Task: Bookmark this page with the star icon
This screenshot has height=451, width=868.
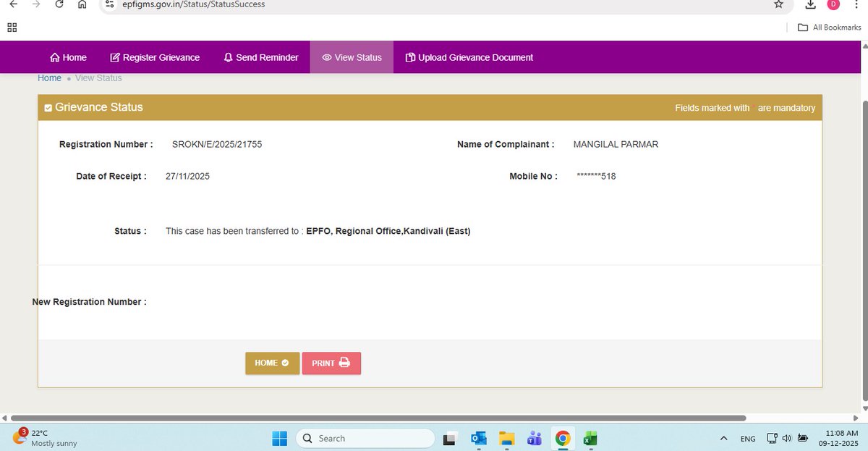Action: (778, 4)
